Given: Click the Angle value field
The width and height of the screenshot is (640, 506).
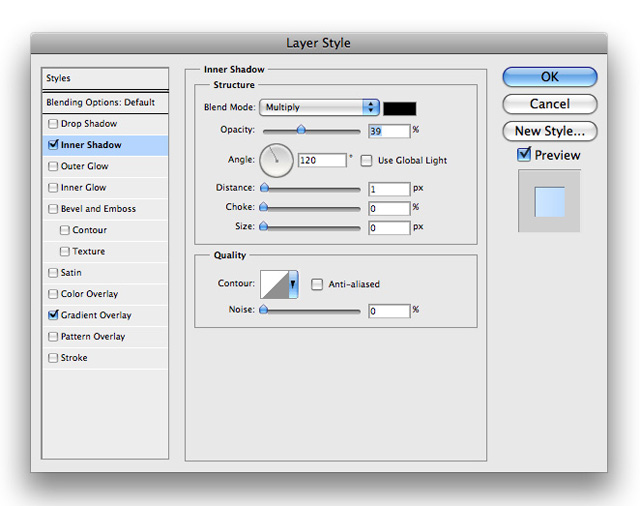Looking at the screenshot, I should 322,160.
